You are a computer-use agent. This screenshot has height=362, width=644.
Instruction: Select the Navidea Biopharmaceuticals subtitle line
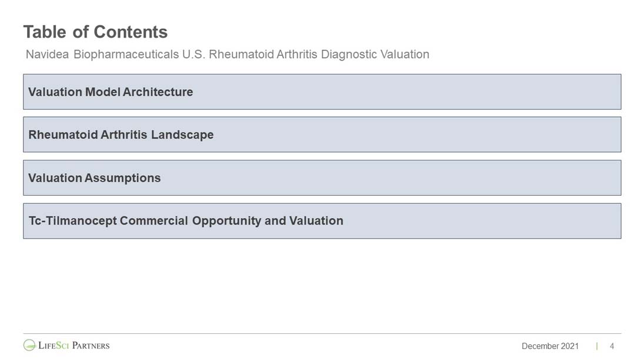[x=227, y=55]
